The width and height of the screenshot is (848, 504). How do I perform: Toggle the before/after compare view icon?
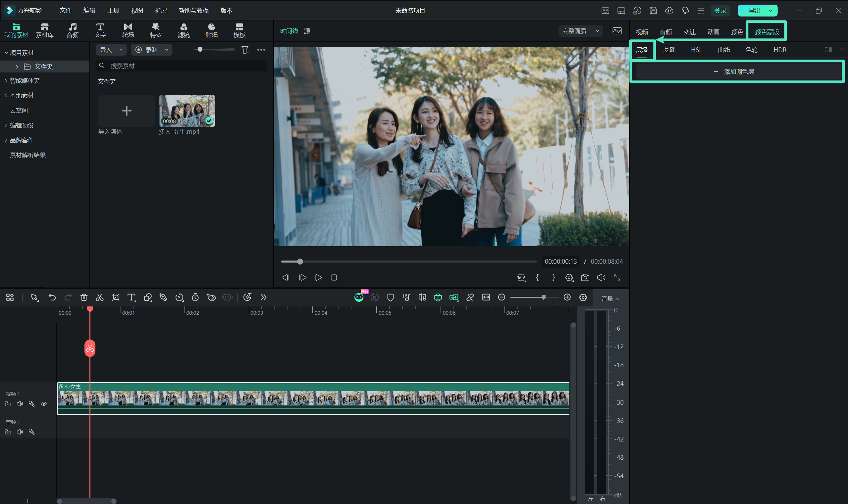pos(828,50)
